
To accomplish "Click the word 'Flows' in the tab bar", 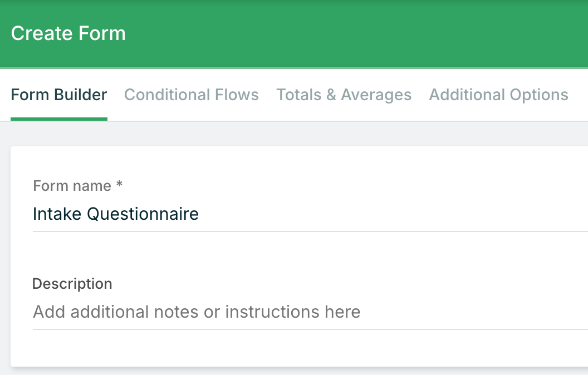I will click(237, 95).
